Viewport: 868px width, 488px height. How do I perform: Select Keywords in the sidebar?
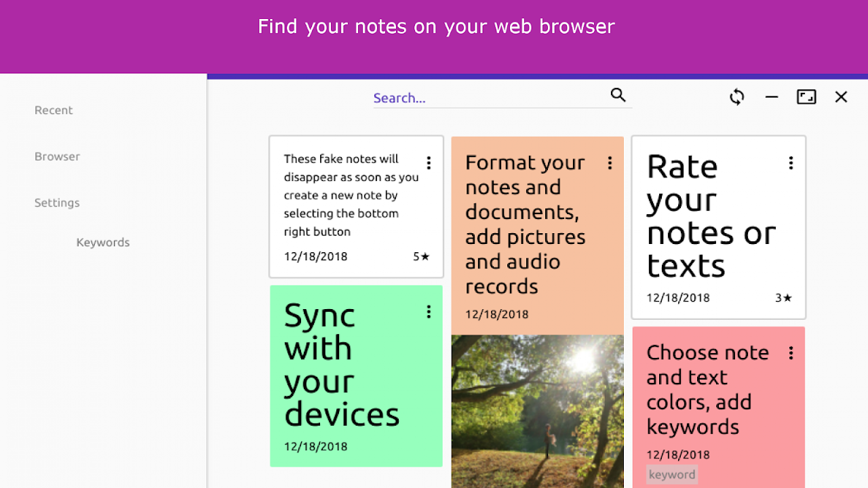pyautogui.click(x=103, y=243)
